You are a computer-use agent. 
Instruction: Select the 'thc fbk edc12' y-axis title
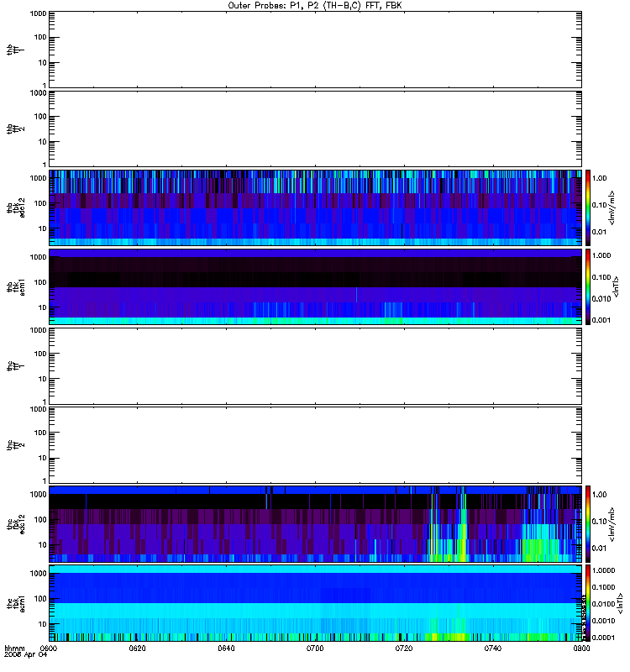(x=16, y=524)
